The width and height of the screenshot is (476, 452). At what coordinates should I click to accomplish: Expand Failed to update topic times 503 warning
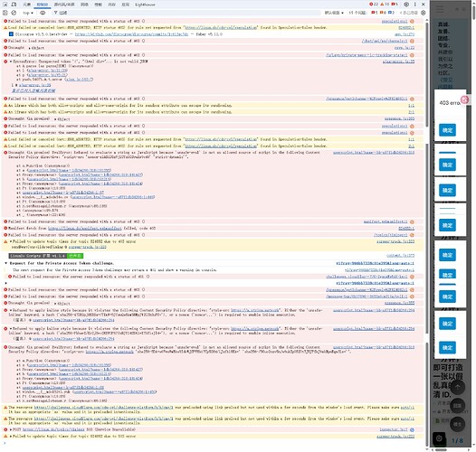pyautogui.click(x=11, y=437)
